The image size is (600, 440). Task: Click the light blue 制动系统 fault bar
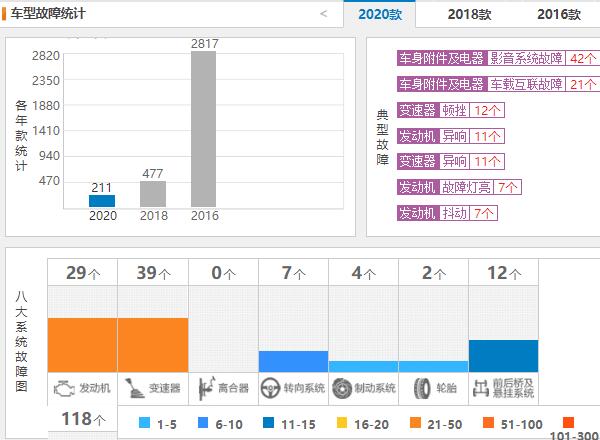[363, 367]
